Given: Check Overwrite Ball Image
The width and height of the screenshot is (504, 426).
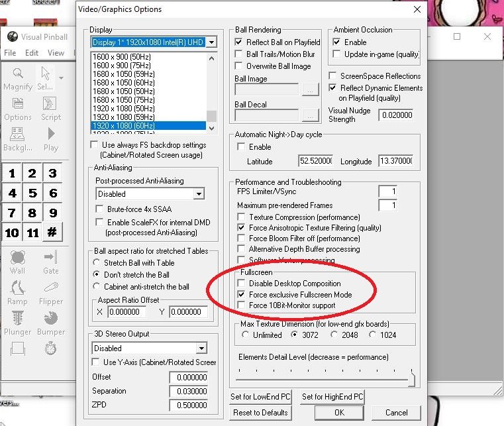Looking at the screenshot, I should (238, 66).
